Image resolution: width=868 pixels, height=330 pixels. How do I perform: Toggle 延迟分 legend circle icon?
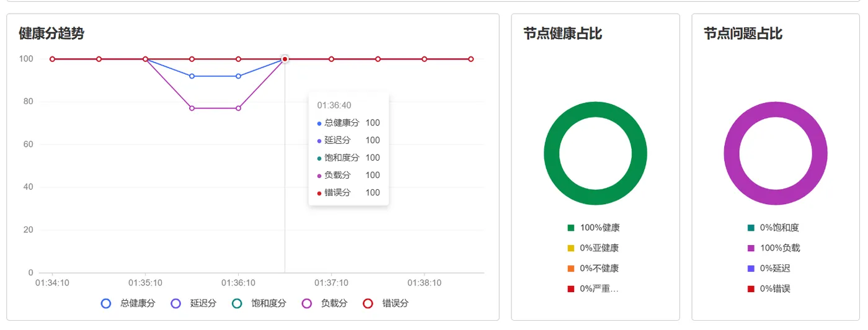click(175, 303)
